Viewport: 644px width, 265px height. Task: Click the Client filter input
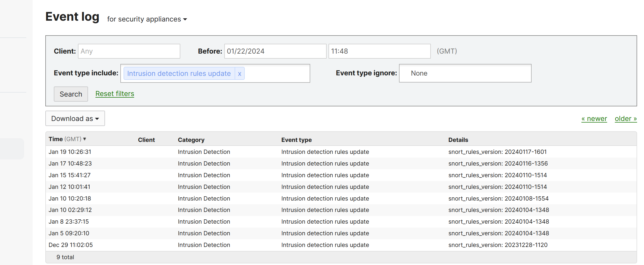coord(129,51)
